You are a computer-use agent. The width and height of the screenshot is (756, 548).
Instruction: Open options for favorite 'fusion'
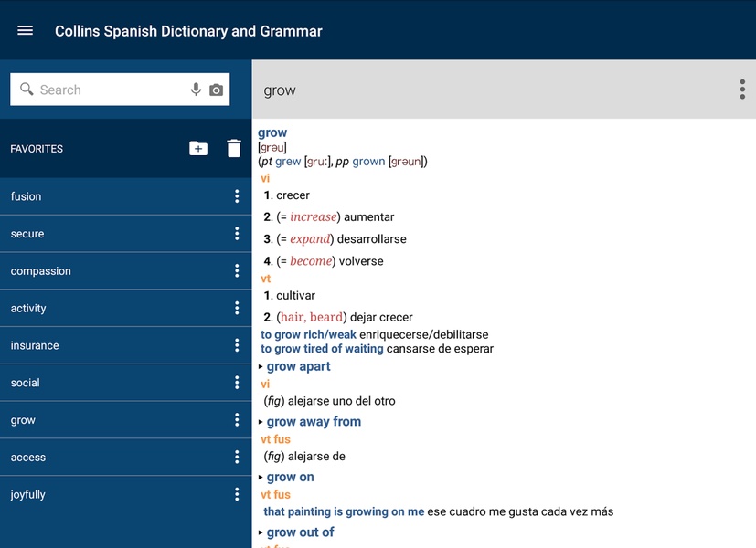click(237, 196)
